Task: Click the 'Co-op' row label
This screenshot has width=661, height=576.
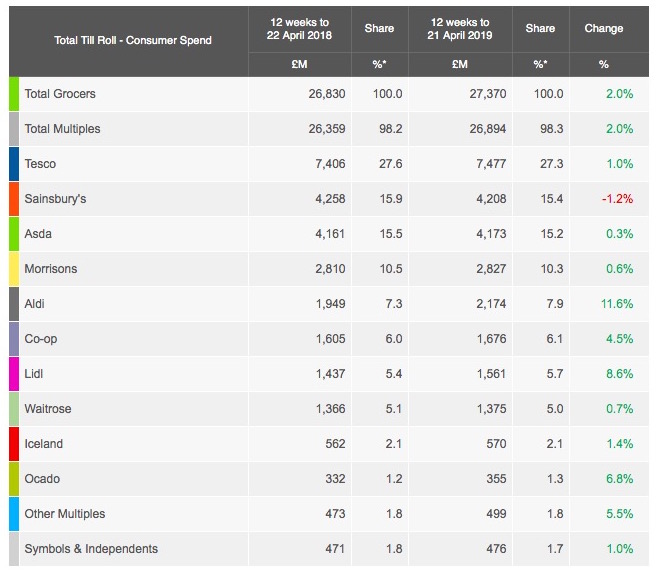Action: (40, 339)
